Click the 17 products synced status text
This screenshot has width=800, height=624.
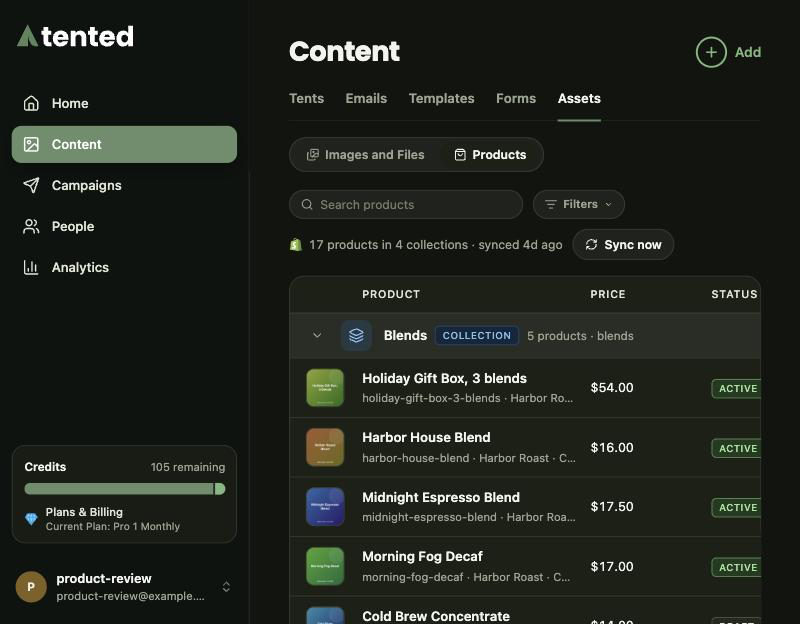[x=436, y=245]
